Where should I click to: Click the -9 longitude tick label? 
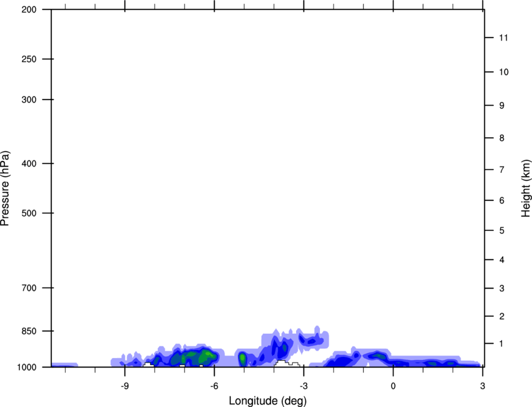[125, 386]
